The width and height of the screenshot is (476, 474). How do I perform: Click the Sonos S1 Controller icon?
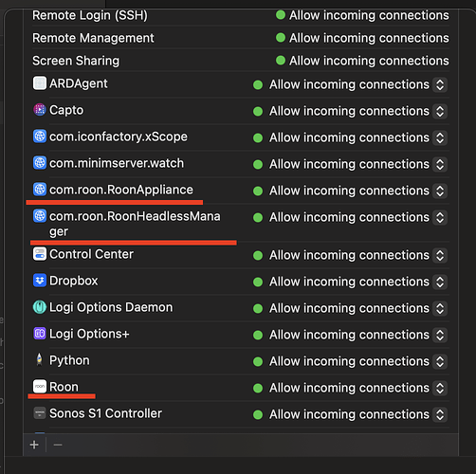[40, 413]
